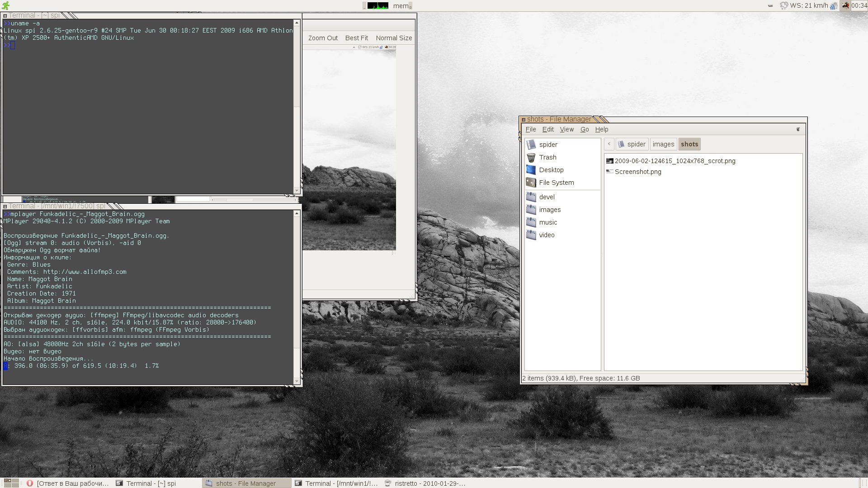Image resolution: width=868 pixels, height=488 pixels.
Task: Open the window menu of mplayer Terminal
Action: (5, 206)
